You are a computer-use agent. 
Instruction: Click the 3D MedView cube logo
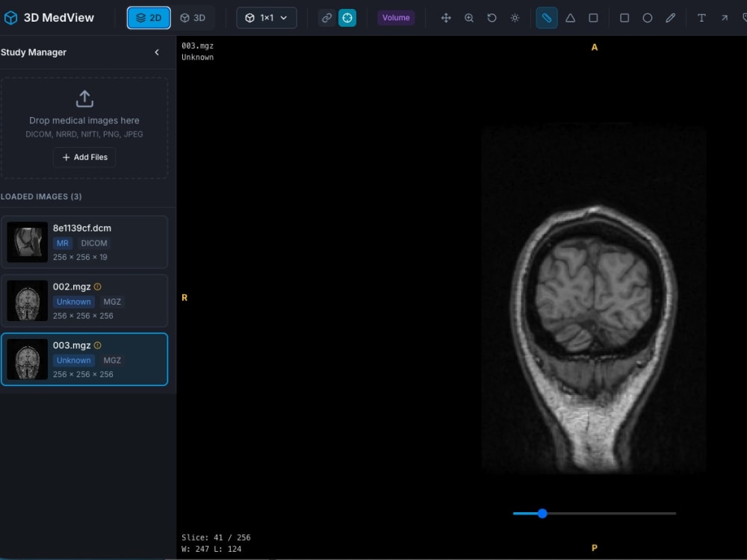coord(10,18)
